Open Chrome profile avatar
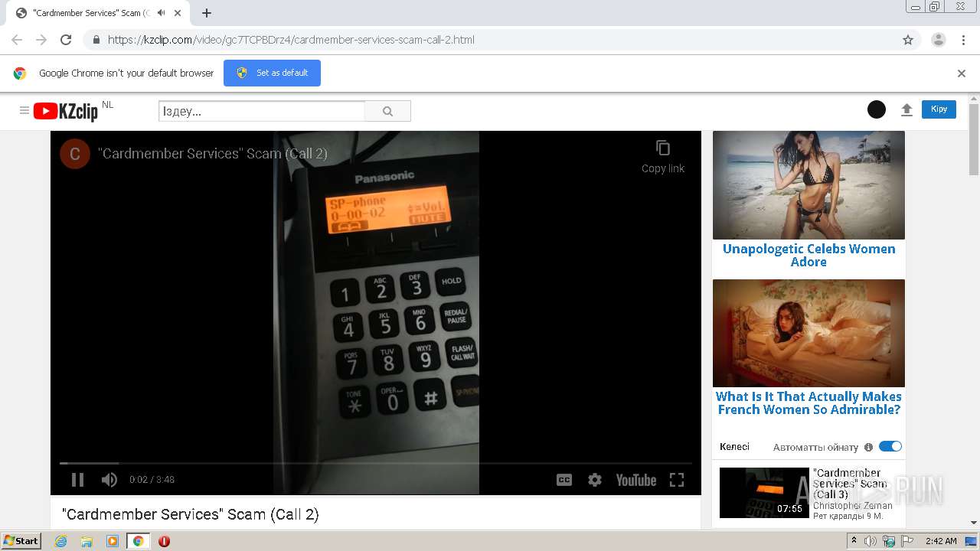The width and height of the screenshot is (980, 551). click(x=939, y=40)
